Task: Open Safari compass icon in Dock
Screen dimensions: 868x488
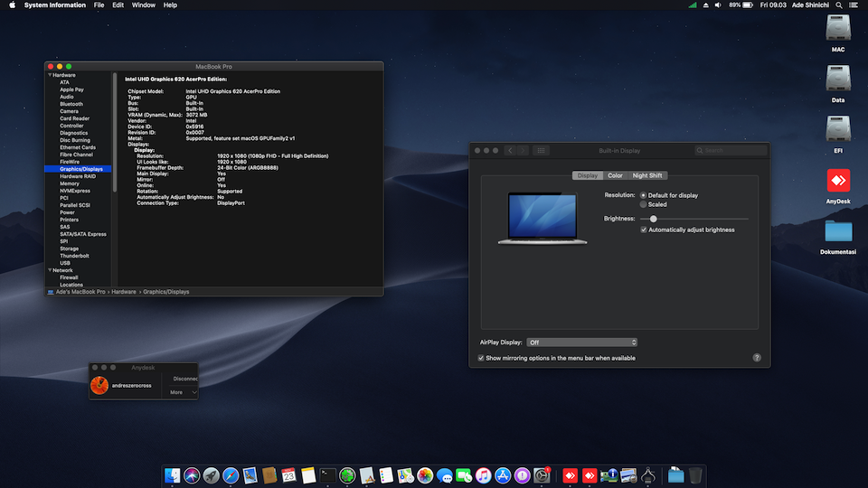Action: click(x=231, y=475)
